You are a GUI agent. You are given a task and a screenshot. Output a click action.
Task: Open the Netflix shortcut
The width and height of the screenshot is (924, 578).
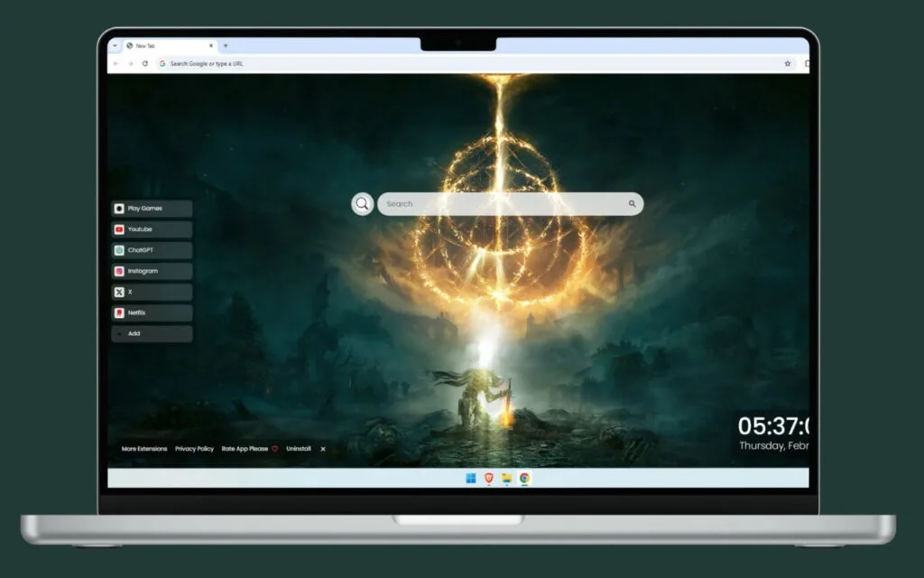pyautogui.click(x=152, y=312)
